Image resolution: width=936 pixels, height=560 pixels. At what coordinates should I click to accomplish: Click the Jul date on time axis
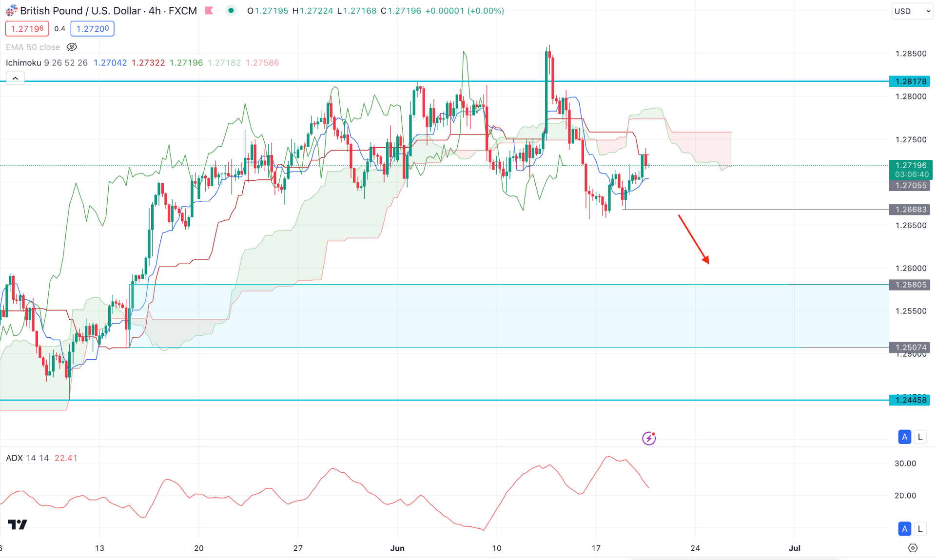click(795, 548)
